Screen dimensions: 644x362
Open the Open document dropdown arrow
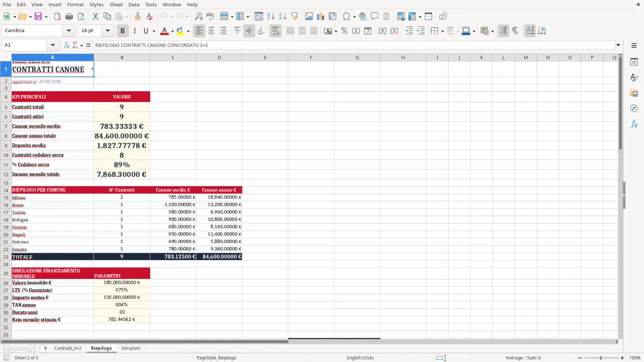29,17
